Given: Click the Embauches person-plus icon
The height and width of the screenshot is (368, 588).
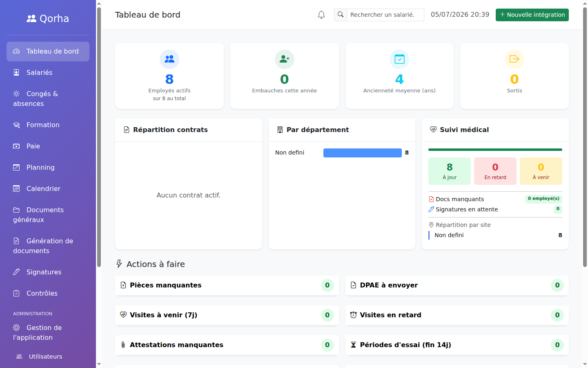Looking at the screenshot, I should [285, 59].
